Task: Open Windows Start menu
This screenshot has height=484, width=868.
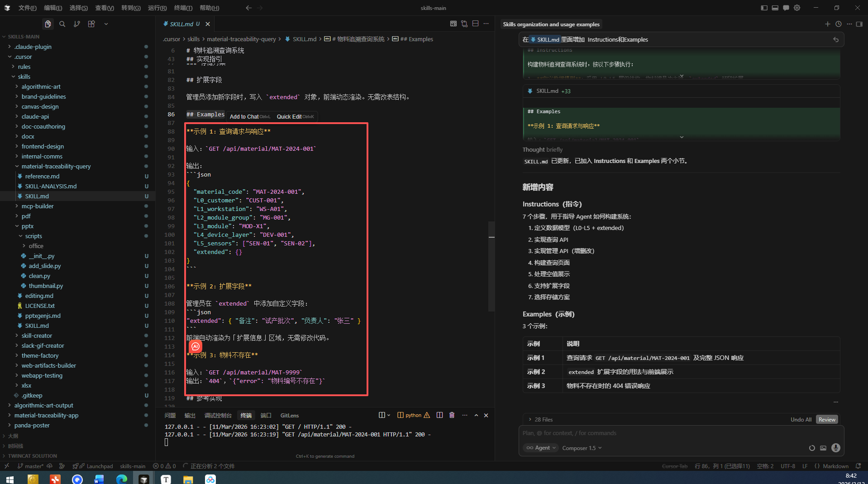Action: point(10,479)
